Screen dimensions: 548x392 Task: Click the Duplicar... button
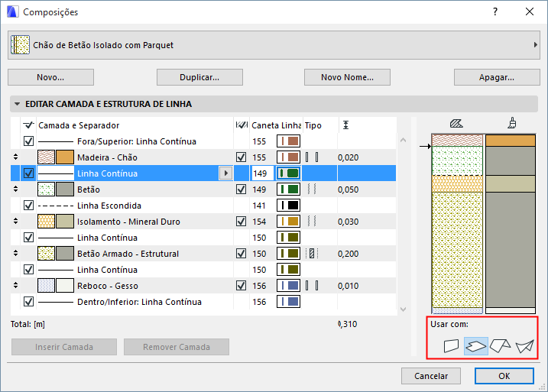pyautogui.click(x=199, y=77)
